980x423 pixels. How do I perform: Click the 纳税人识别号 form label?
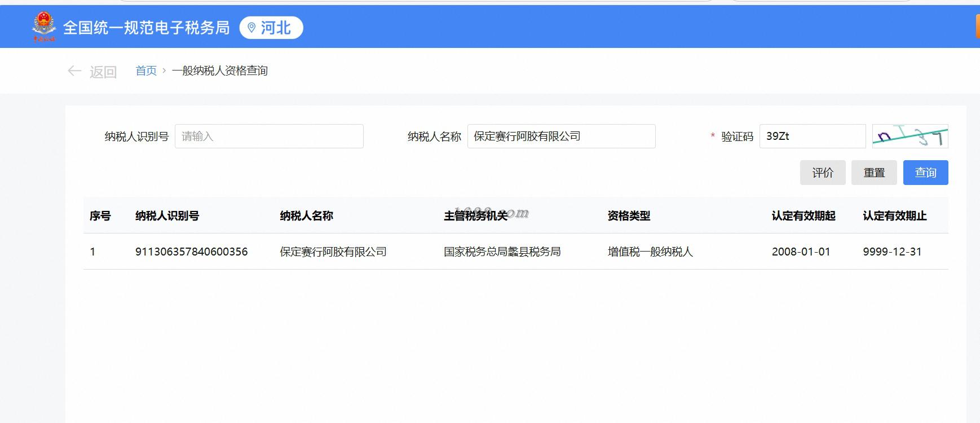(x=137, y=136)
